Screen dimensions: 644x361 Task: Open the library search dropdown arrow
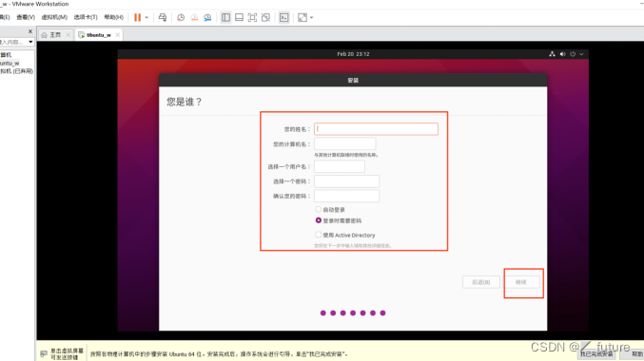30,42
